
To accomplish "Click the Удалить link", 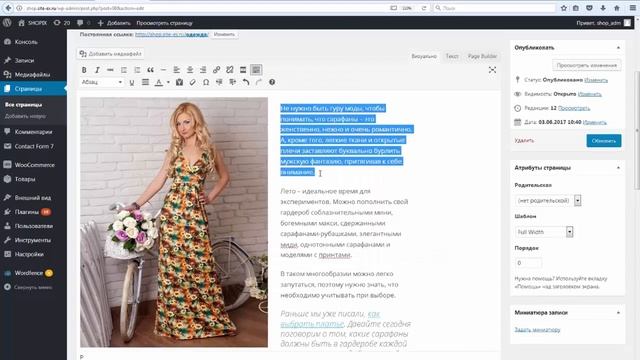I will click(x=524, y=141).
